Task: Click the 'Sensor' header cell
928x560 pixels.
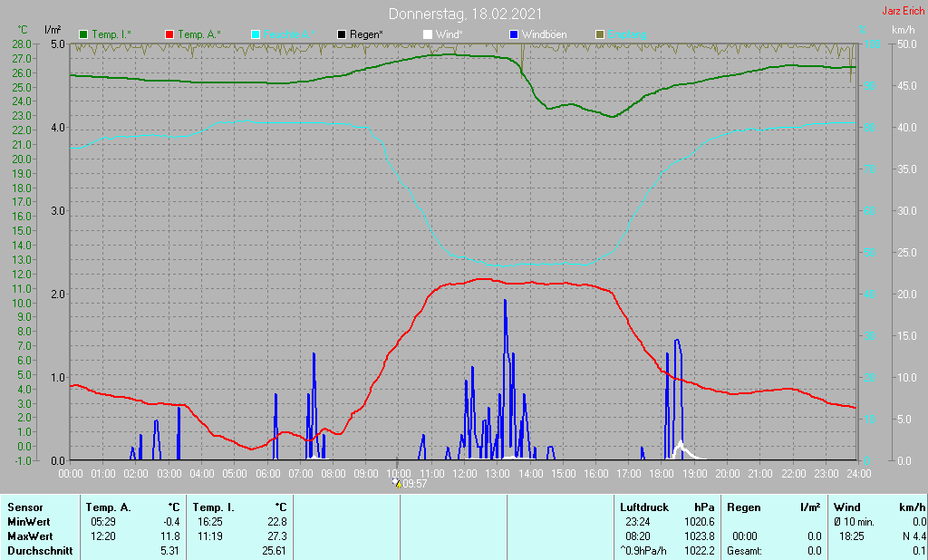Action: (x=24, y=507)
